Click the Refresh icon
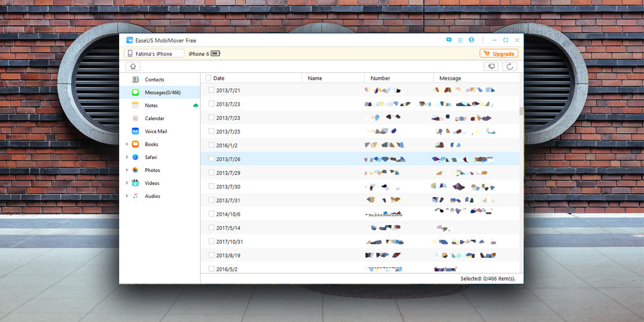644x322 pixels. [509, 67]
